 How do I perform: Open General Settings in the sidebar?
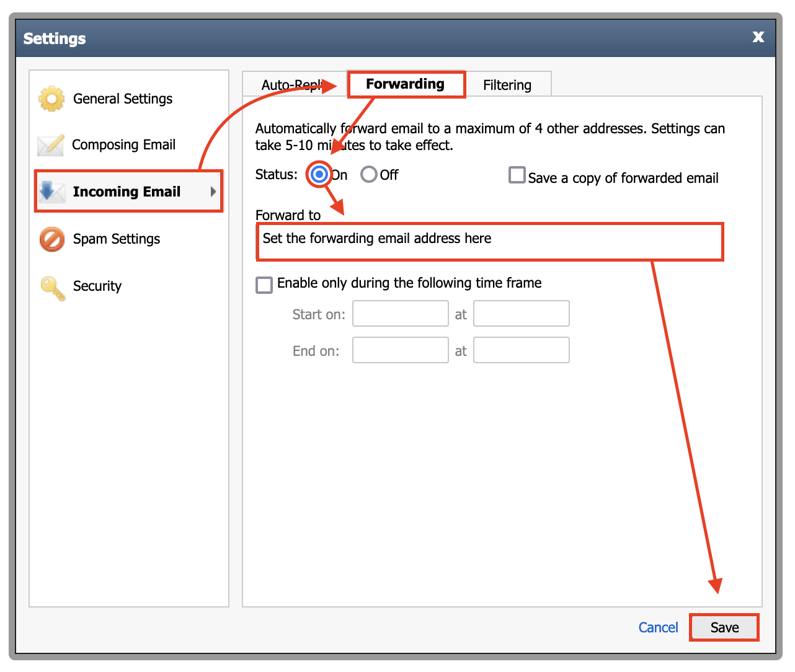click(x=123, y=99)
